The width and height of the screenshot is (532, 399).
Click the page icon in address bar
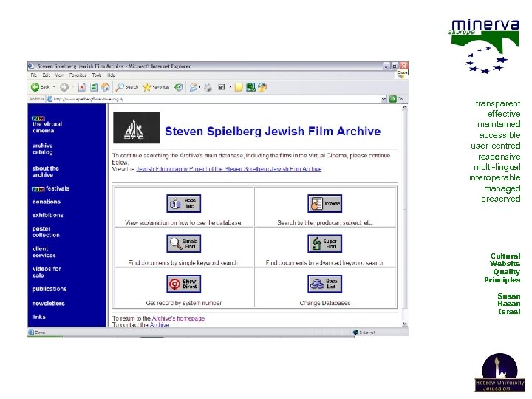(x=50, y=99)
